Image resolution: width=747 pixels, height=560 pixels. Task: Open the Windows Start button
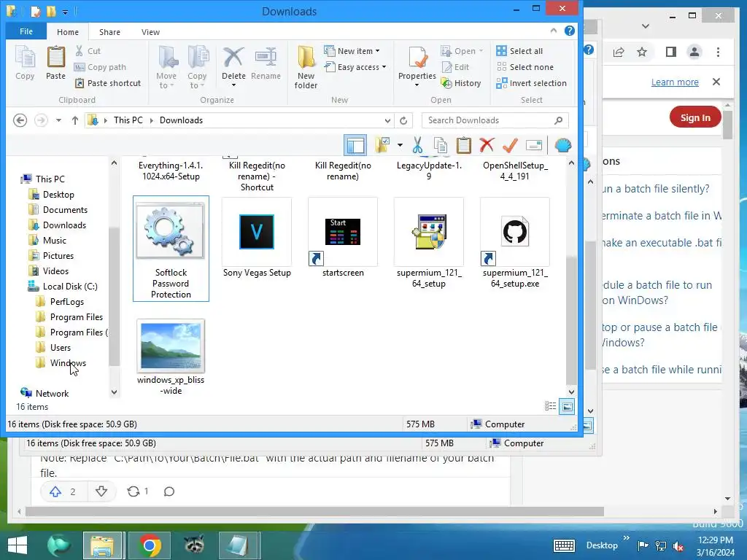point(18,545)
